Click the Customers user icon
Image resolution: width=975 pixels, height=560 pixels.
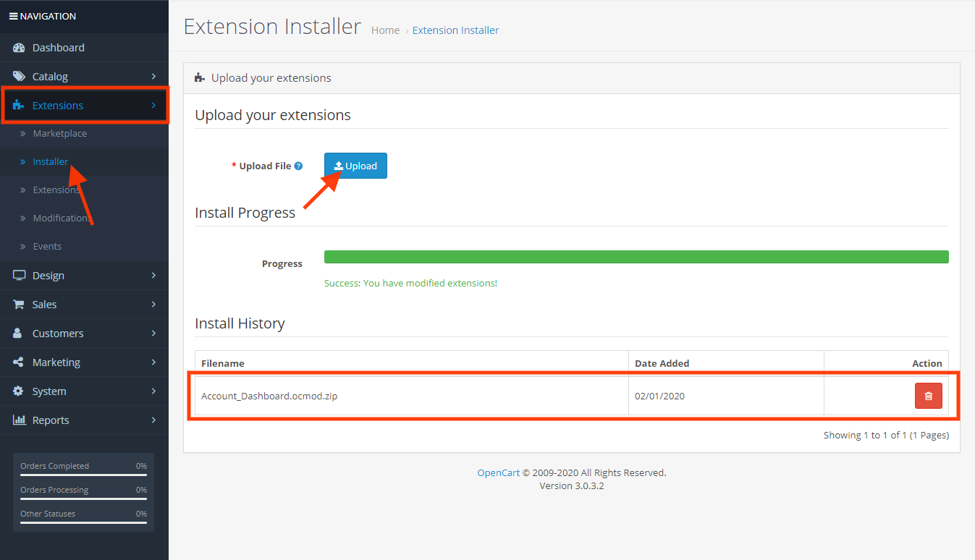(18, 334)
